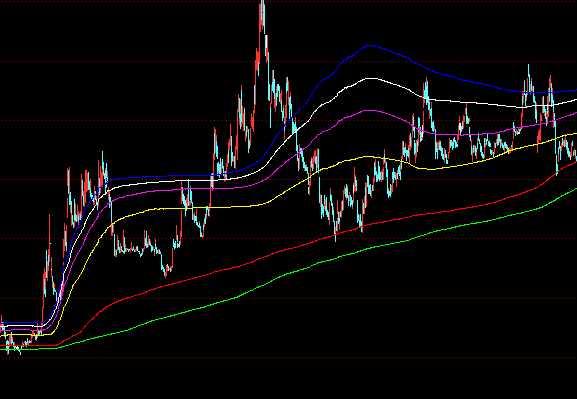Click the magenta moving average line's highest peak
This screenshot has width=577, height=399.
coord(370,110)
